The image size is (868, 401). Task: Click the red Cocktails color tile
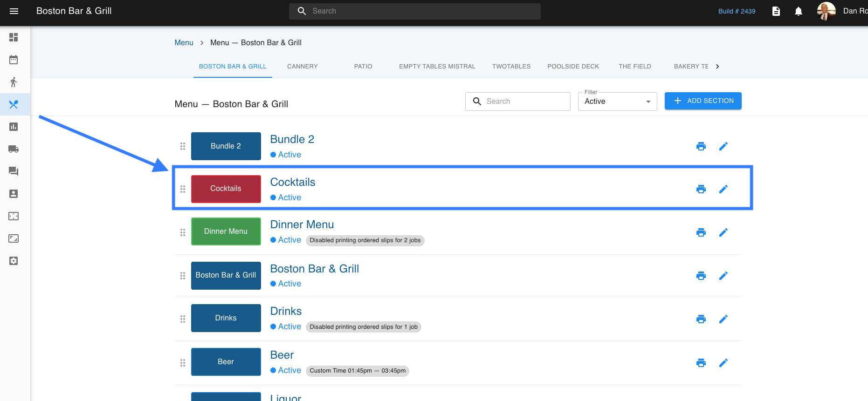click(x=226, y=189)
